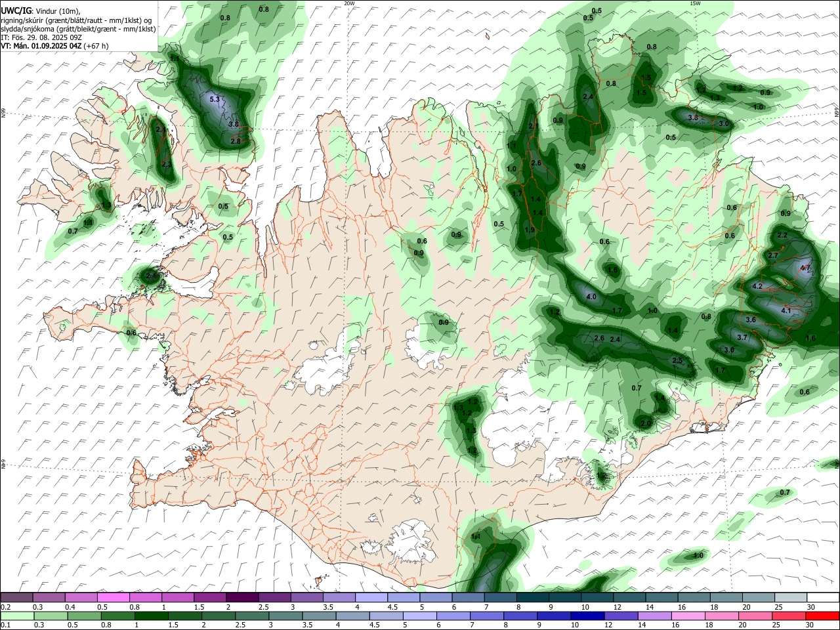Select the 'IT: Fös. 29. 08. 2025 09Z' line
This screenshot has height=630, width=840.
point(41,37)
